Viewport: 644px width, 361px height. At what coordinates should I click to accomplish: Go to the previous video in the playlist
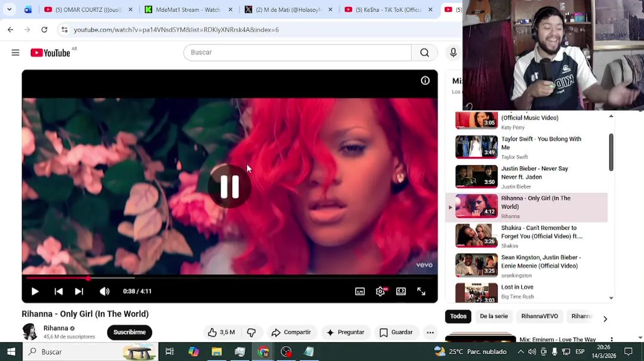(59, 291)
